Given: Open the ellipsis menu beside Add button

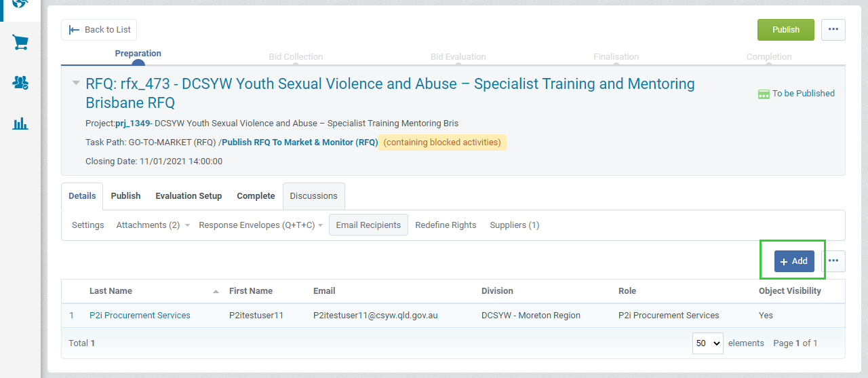Looking at the screenshot, I should [833, 261].
